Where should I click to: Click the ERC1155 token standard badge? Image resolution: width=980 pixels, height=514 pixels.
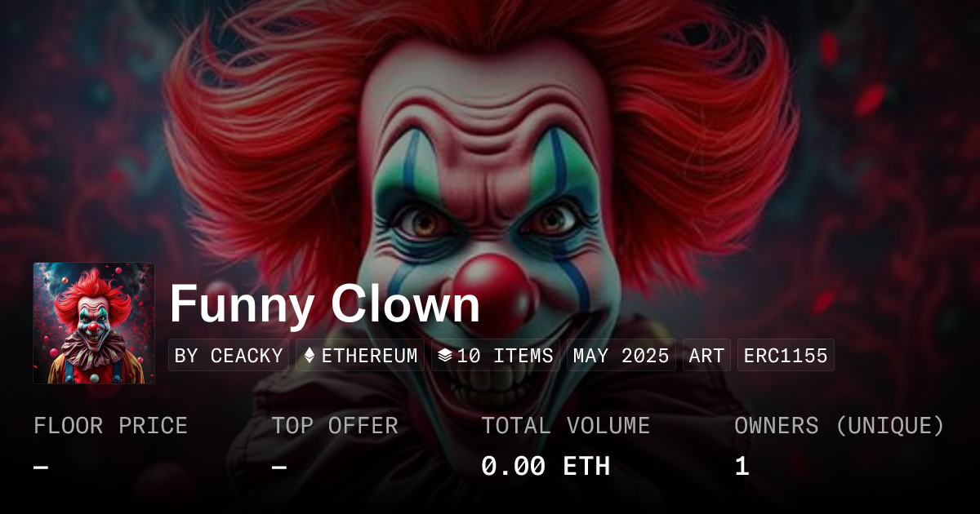pos(786,356)
